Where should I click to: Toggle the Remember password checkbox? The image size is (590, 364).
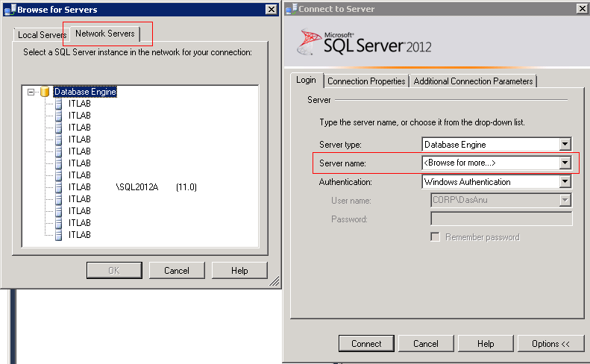(x=436, y=237)
